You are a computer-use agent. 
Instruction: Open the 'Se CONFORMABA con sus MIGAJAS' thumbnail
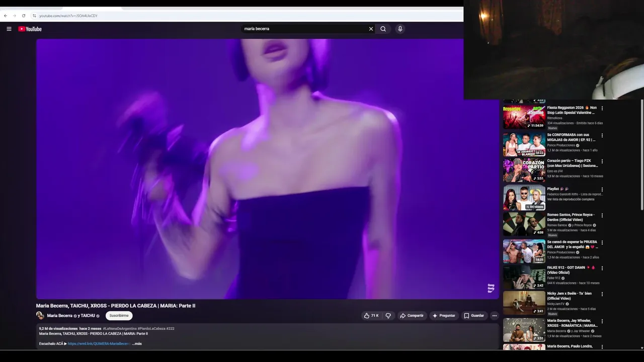(x=524, y=144)
